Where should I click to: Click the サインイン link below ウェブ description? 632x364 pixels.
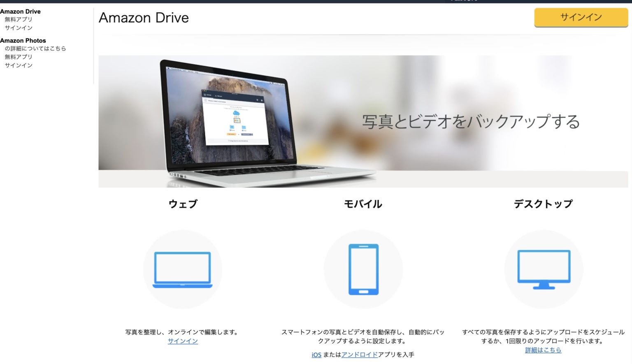pos(182,341)
